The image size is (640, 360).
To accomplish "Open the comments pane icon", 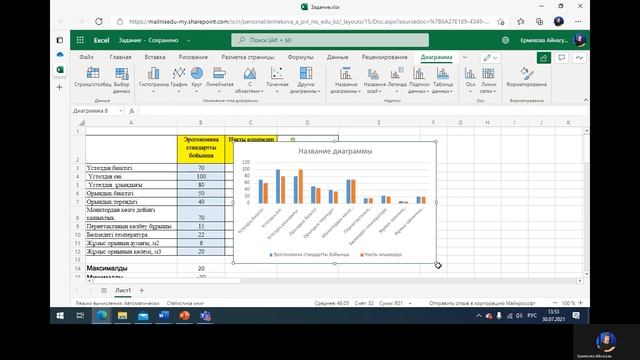I will coord(562,58).
